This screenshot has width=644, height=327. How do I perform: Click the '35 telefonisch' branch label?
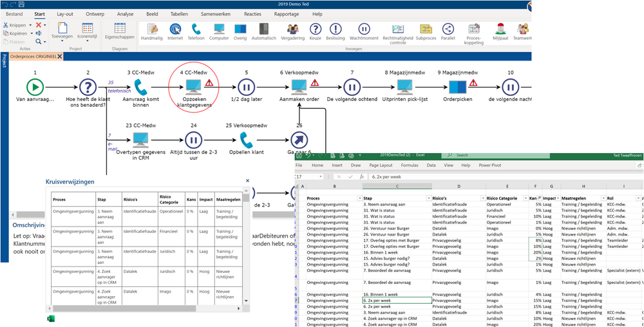[120, 87]
